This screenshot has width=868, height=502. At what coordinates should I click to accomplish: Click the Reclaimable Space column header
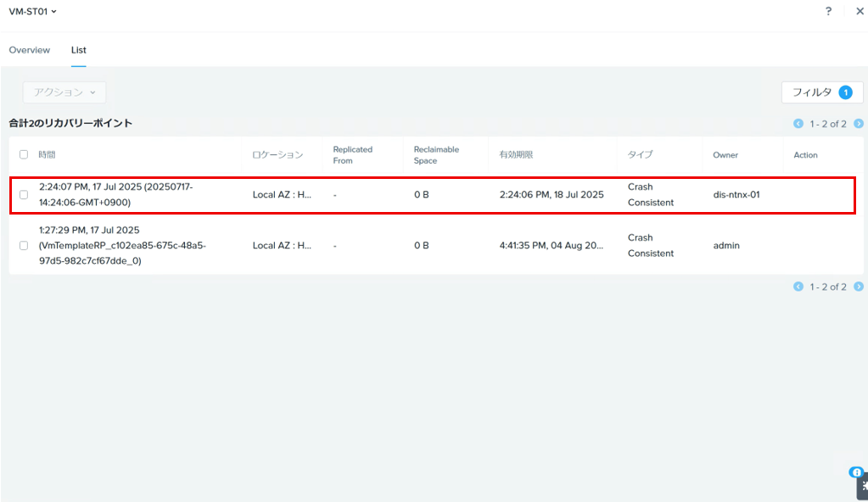[436, 155]
